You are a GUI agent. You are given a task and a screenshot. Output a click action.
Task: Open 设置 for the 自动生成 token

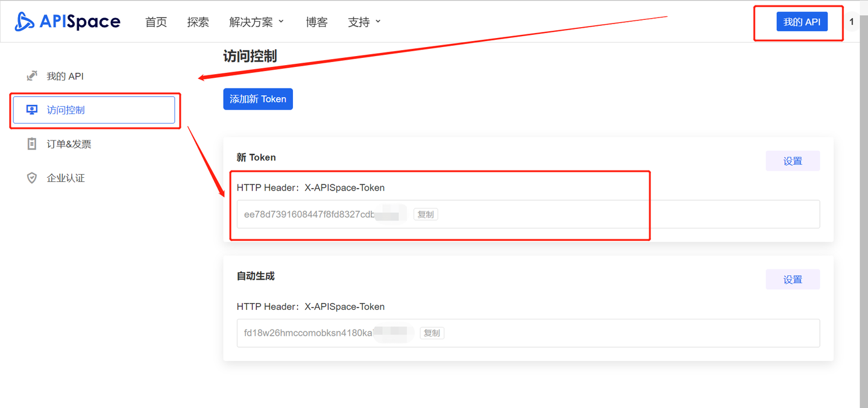tap(793, 279)
